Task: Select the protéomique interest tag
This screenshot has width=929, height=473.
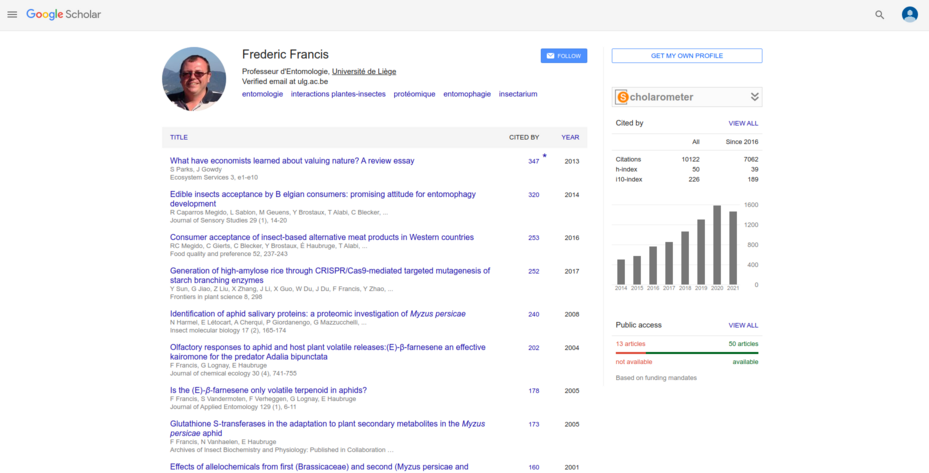Action: (x=414, y=94)
